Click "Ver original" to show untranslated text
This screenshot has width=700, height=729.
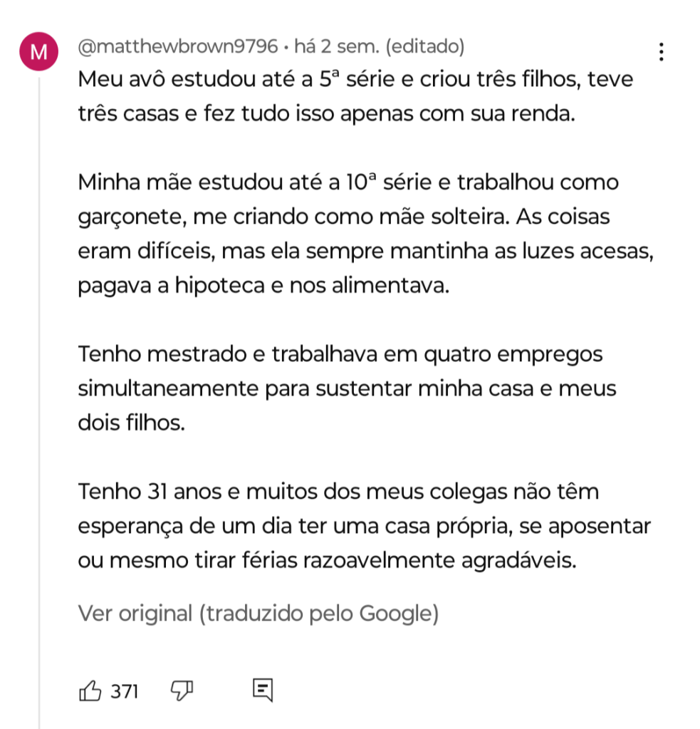[x=135, y=613]
